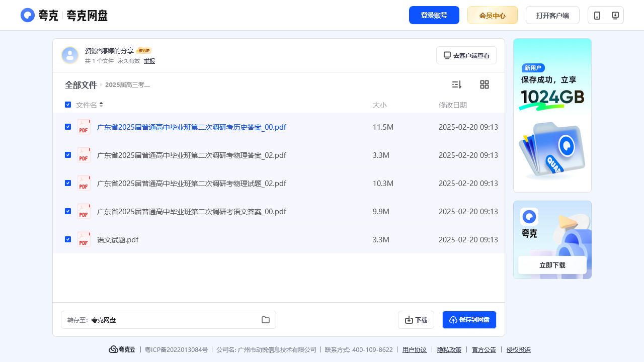This screenshot has width=644, height=362.
Task: Open 隐私政策 footer link
Action: [449, 350]
